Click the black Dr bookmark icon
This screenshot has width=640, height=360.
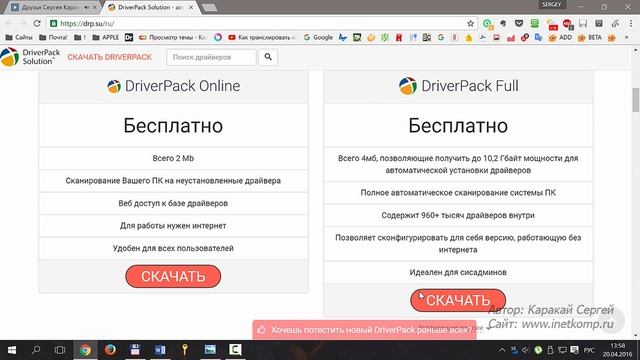(129, 38)
